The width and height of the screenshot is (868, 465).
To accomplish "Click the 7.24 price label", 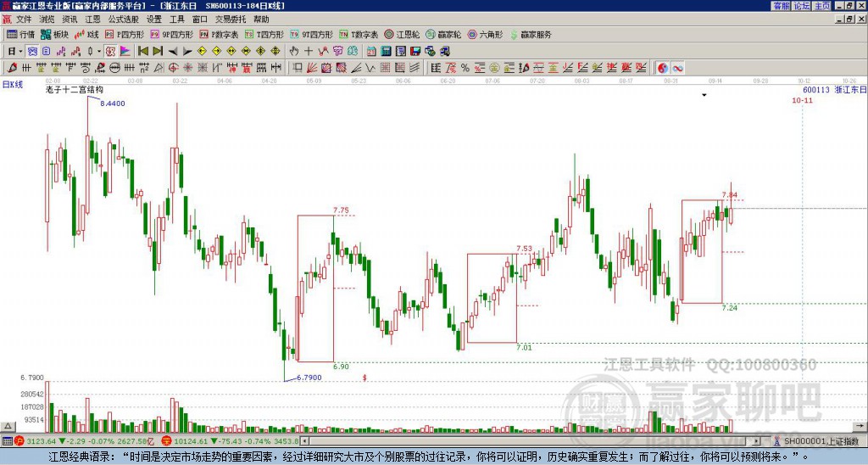I will (x=730, y=308).
